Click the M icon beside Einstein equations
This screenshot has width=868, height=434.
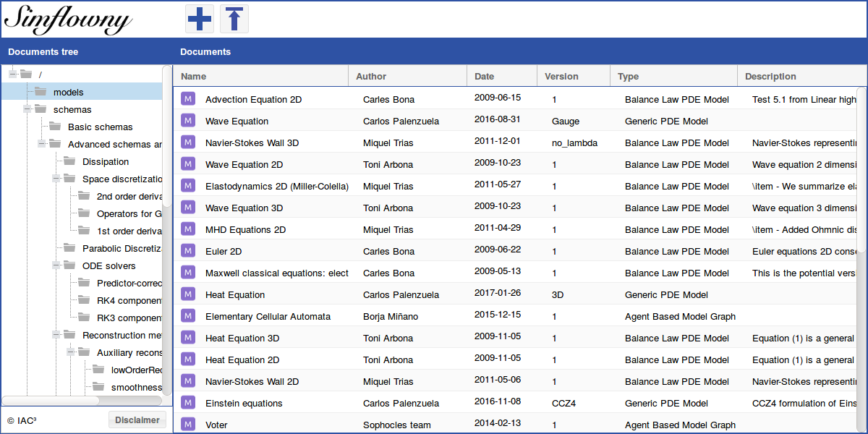(x=188, y=403)
